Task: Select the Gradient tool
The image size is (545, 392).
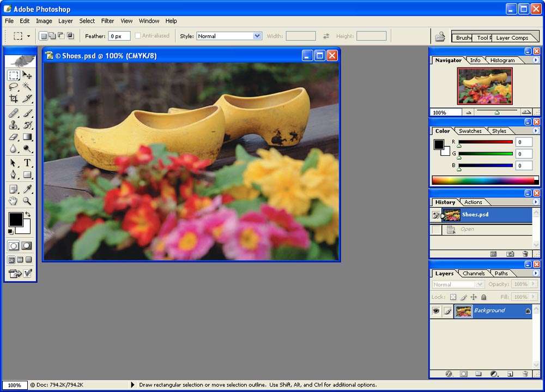Action: click(x=27, y=137)
